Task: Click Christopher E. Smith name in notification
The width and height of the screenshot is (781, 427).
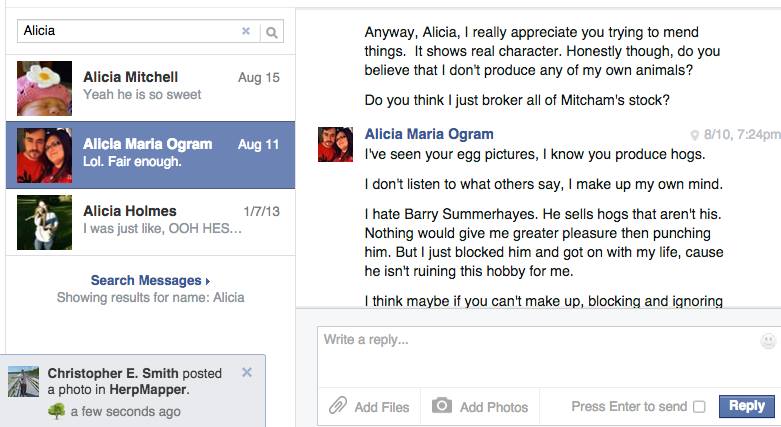Action: click(113, 373)
